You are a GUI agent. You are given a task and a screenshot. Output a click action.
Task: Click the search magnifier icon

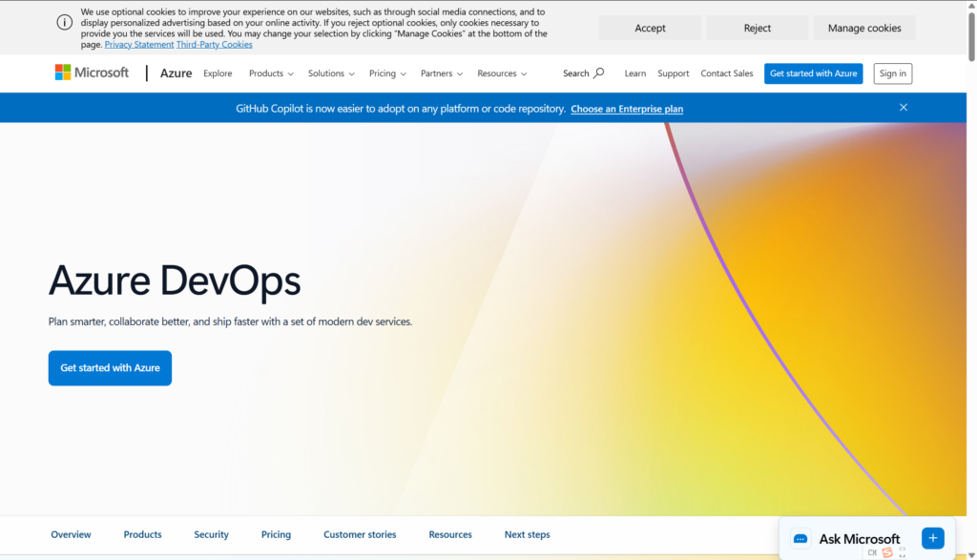pyautogui.click(x=599, y=73)
